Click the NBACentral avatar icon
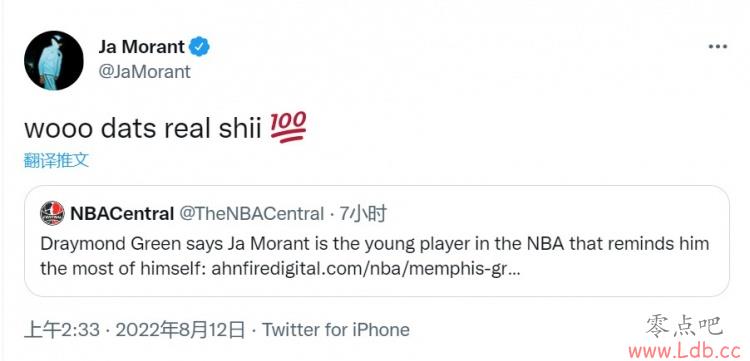The image size is (750, 361). tap(52, 213)
